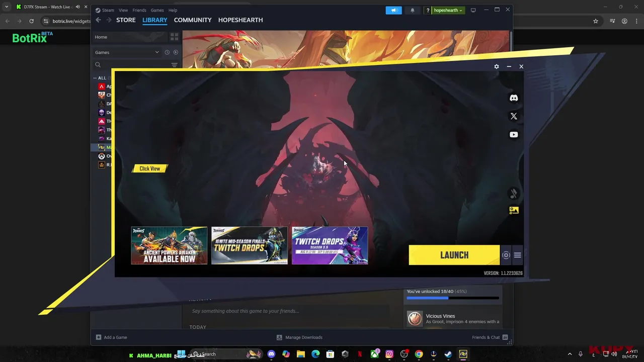Open the Friends menu in Steam
This screenshot has width=644, height=362.
click(x=139, y=10)
